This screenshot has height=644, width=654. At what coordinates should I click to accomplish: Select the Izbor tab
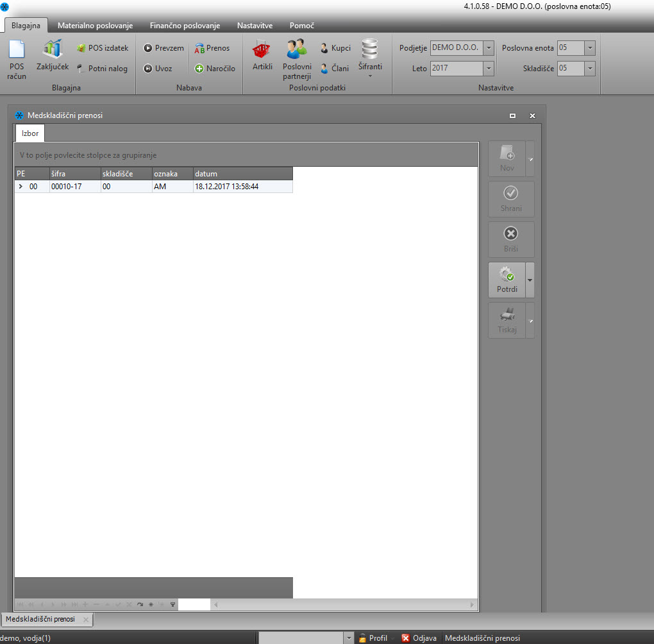pos(30,133)
